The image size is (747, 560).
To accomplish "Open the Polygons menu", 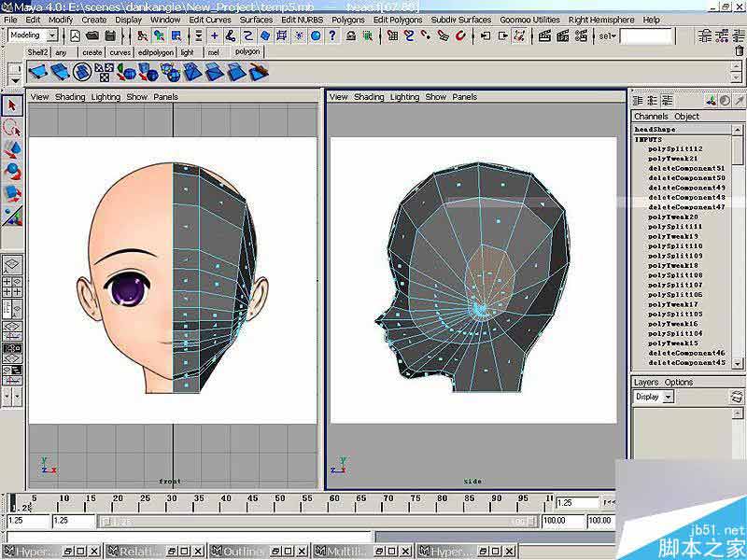I will (x=347, y=20).
